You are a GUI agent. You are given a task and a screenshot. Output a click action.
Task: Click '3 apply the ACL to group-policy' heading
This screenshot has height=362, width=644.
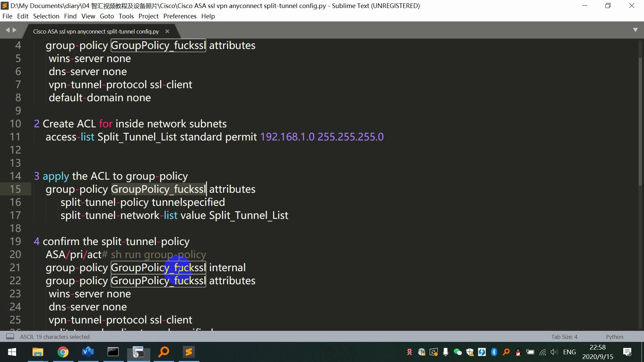click(111, 176)
